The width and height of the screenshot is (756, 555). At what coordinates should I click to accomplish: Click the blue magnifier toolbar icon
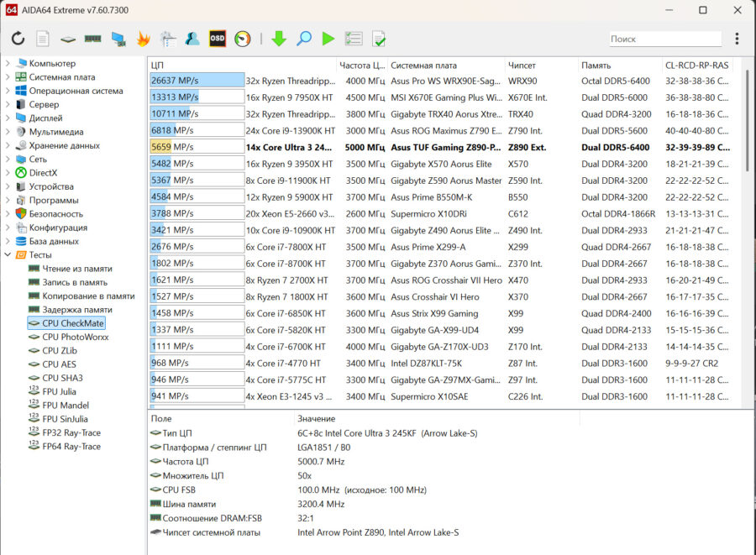point(304,39)
